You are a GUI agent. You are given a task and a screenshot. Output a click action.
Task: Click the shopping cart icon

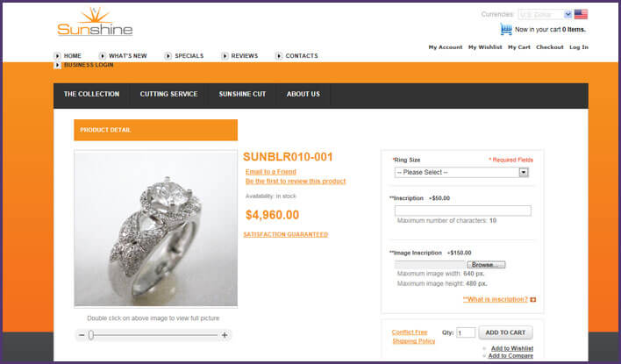point(506,29)
